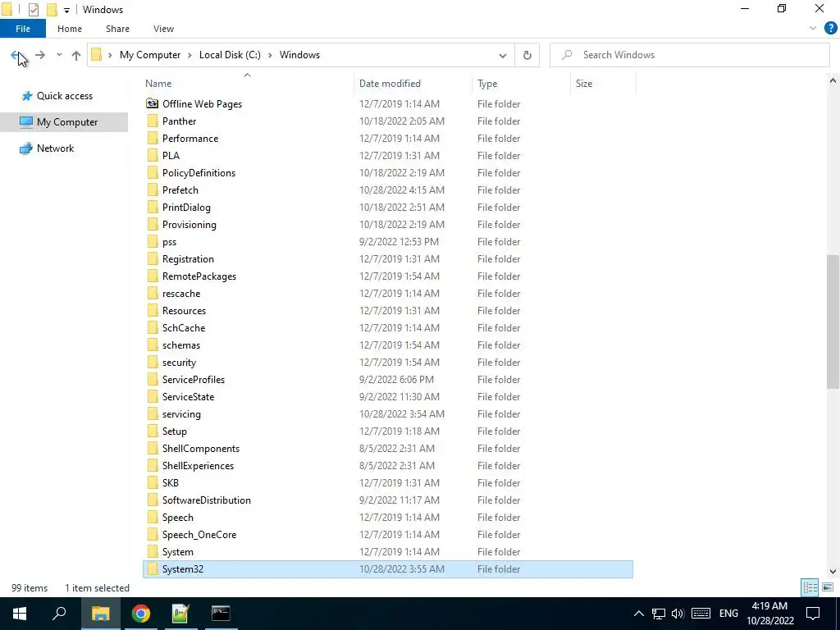Select the RemotePackages folder name
Viewport: 840px width, 630px height.
click(x=199, y=276)
